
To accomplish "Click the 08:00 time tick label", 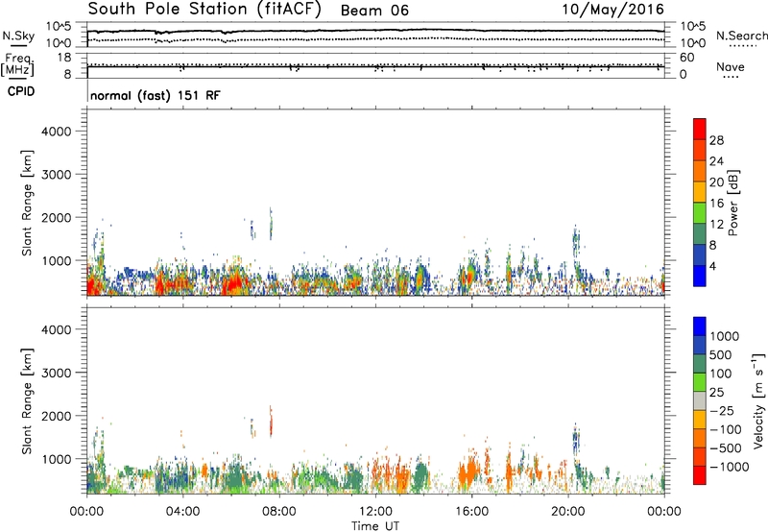I will pyautogui.click(x=279, y=512).
